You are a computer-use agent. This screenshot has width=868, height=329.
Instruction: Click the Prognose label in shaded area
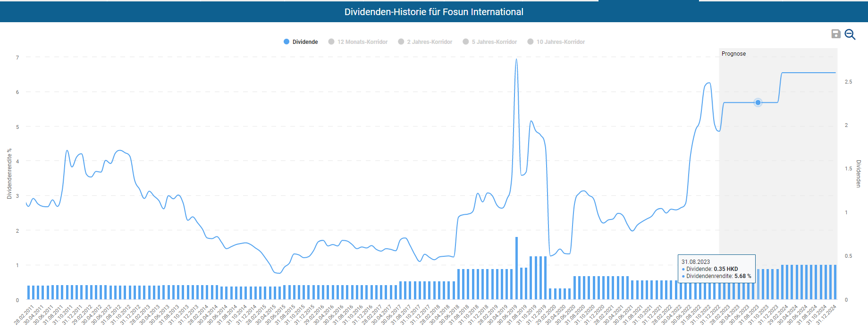coord(733,54)
